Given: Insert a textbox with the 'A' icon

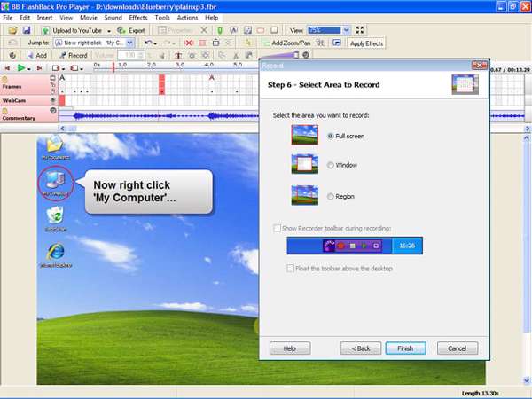Looking at the screenshot, I should coord(234,30).
